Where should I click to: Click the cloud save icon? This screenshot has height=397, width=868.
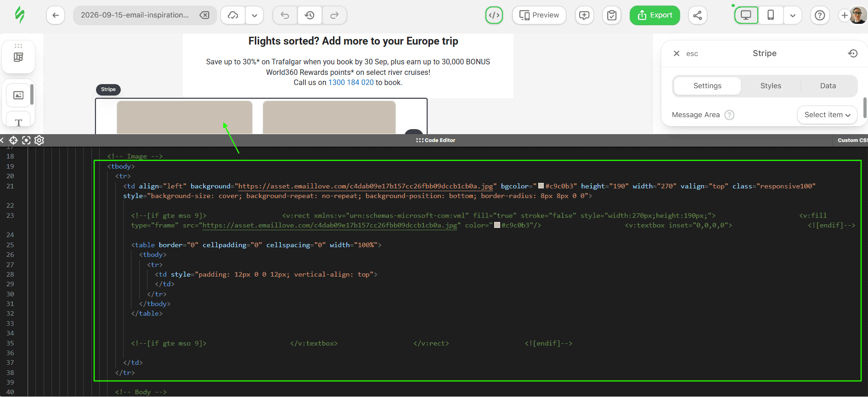[233, 15]
